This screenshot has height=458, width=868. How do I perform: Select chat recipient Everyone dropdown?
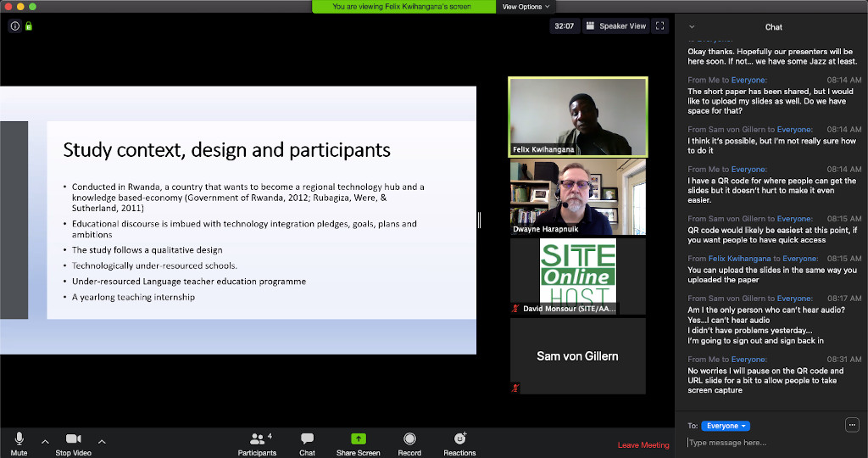(x=725, y=426)
